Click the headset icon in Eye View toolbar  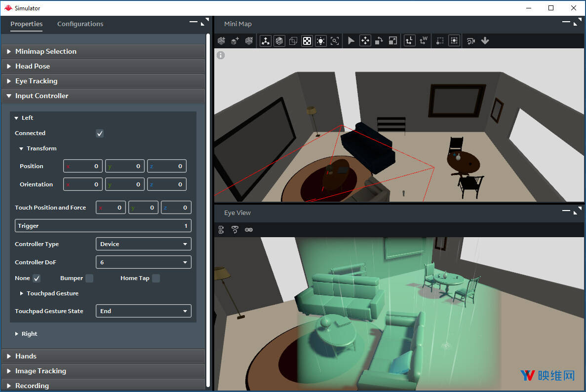point(249,230)
